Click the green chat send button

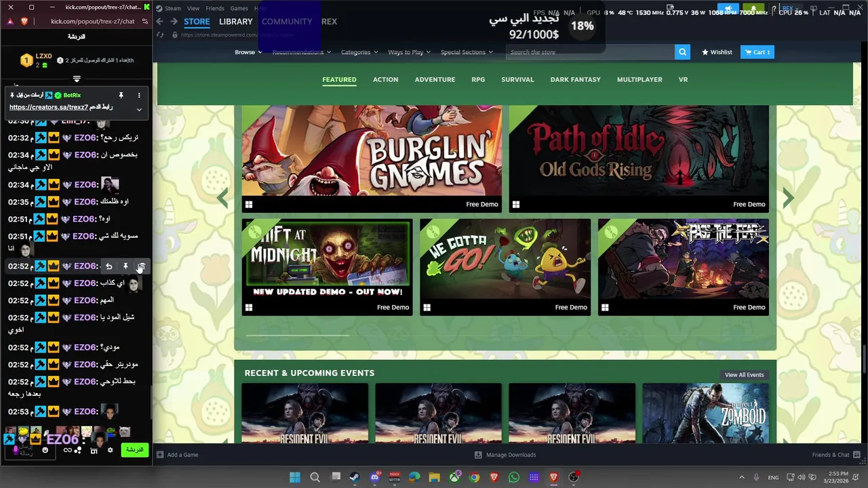click(x=135, y=450)
